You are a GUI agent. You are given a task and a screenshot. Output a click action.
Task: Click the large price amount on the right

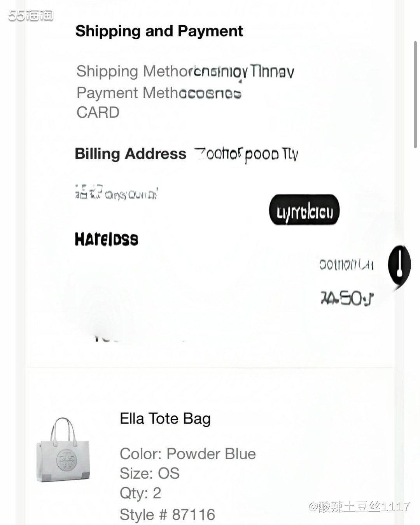(347, 299)
